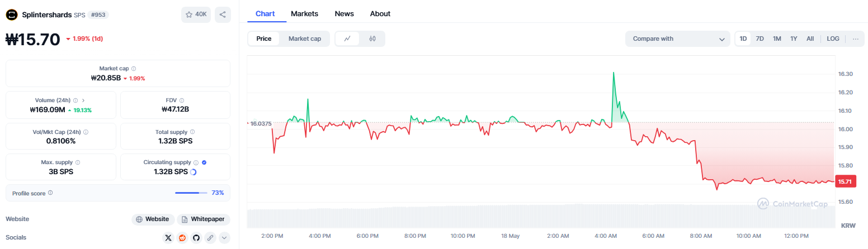
Task: Click the Profile score progress bar
Action: coord(191,193)
